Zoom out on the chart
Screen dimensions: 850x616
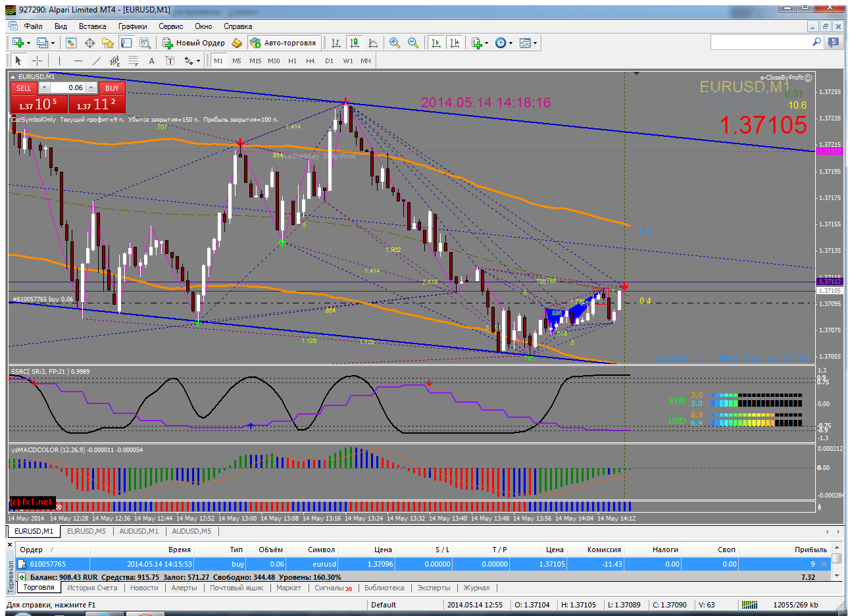tap(413, 43)
